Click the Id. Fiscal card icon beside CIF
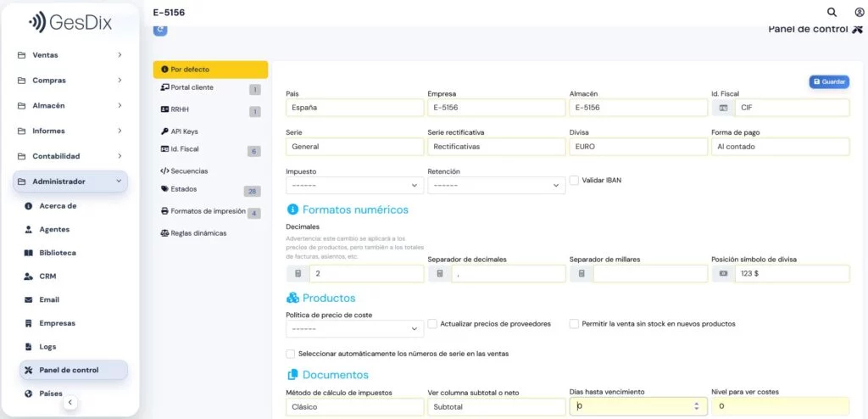This screenshot has height=419, width=868. (x=723, y=108)
